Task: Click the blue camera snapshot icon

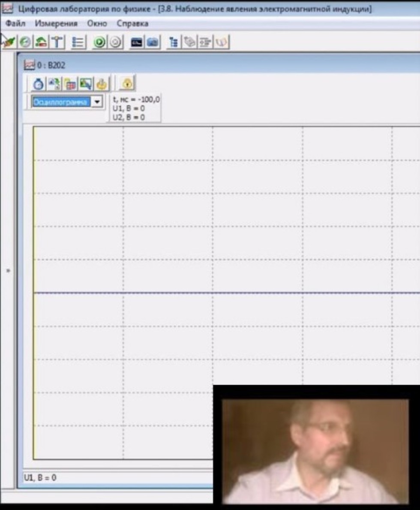Action: click(x=153, y=42)
